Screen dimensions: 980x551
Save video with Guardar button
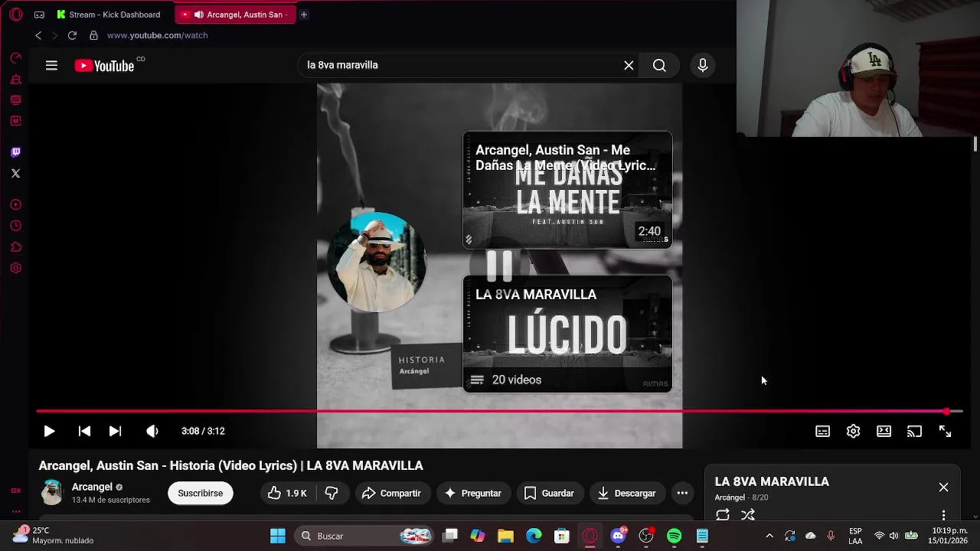(x=549, y=494)
